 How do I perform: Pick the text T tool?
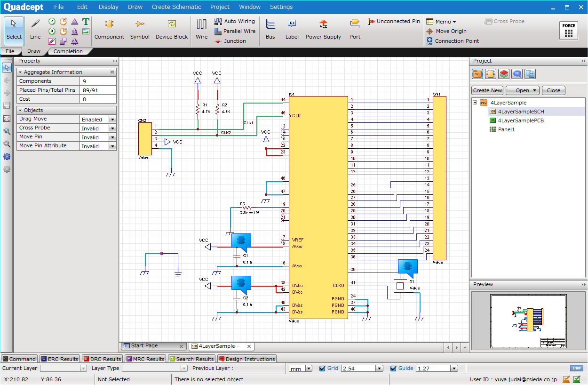point(86,22)
